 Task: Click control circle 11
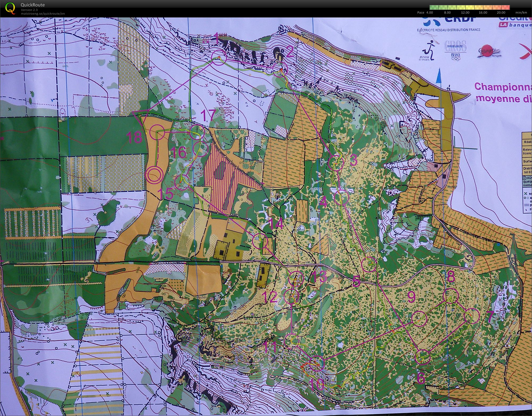[x=292, y=341]
